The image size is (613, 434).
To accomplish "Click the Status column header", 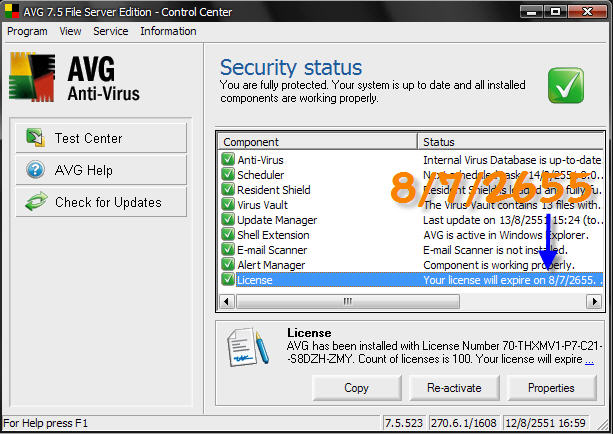I will pyautogui.click(x=511, y=142).
